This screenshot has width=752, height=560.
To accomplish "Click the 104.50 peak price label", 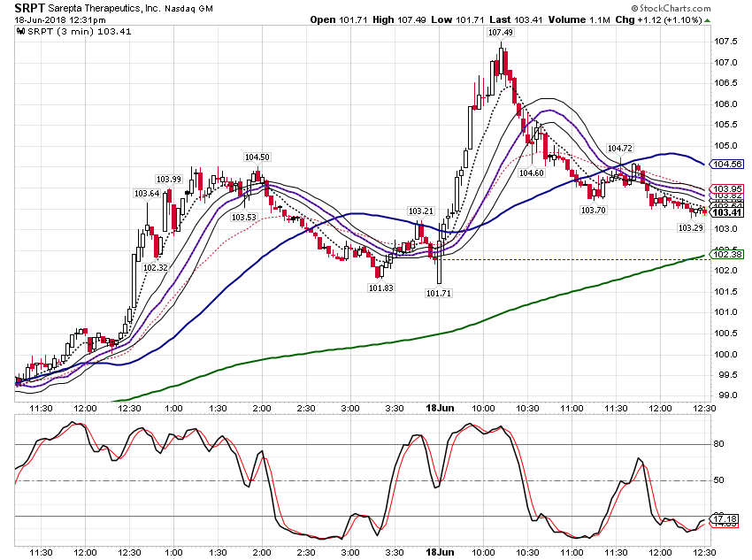I will [257, 157].
